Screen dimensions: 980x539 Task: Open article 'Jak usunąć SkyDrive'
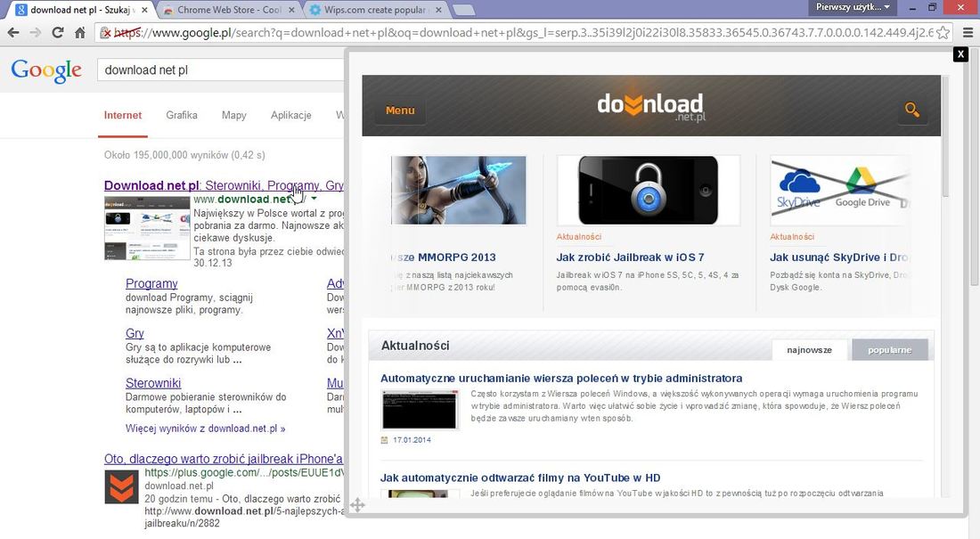coord(838,257)
